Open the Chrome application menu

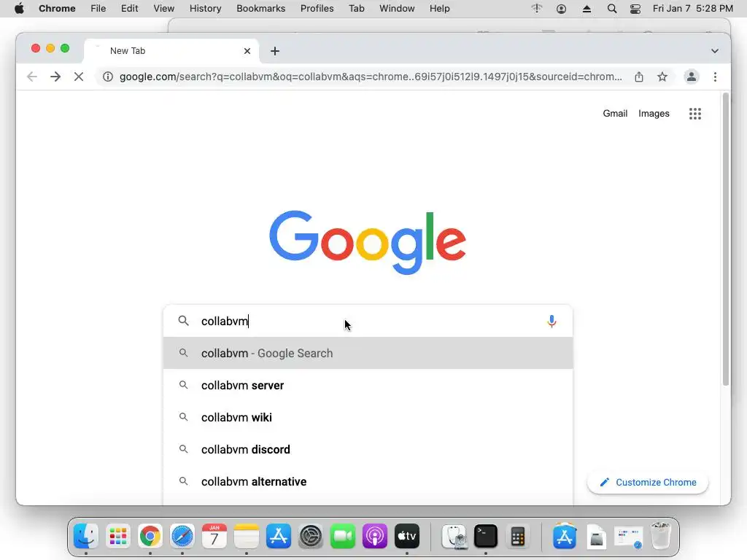pos(57,9)
